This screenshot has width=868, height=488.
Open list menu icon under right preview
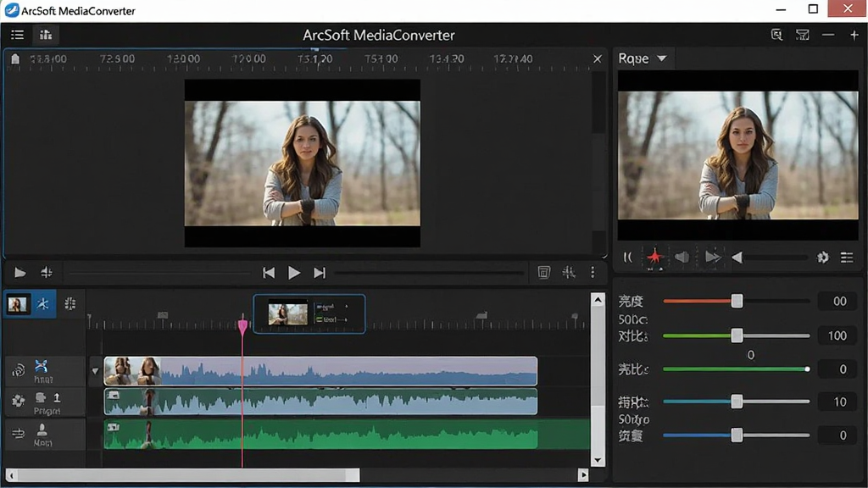point(847,258)
